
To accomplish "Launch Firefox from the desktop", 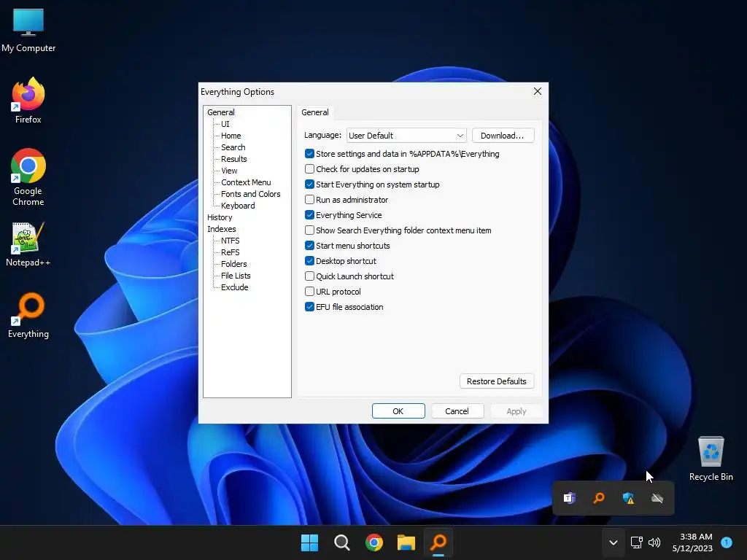I will click(28, 101).
